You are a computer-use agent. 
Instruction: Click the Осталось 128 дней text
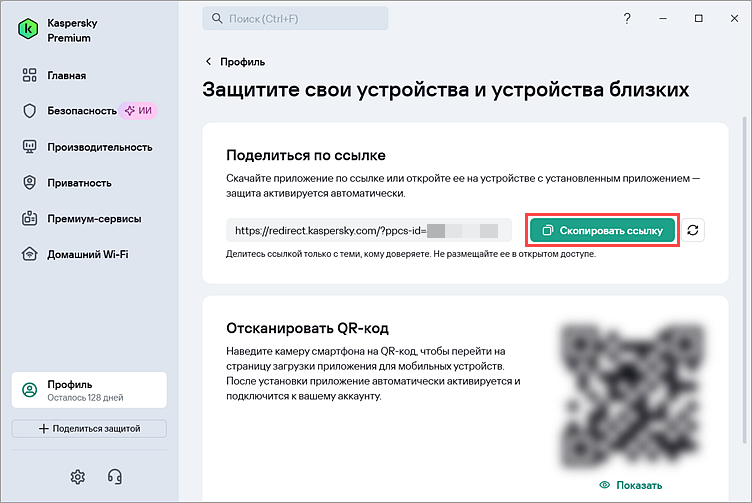(85, 398)
